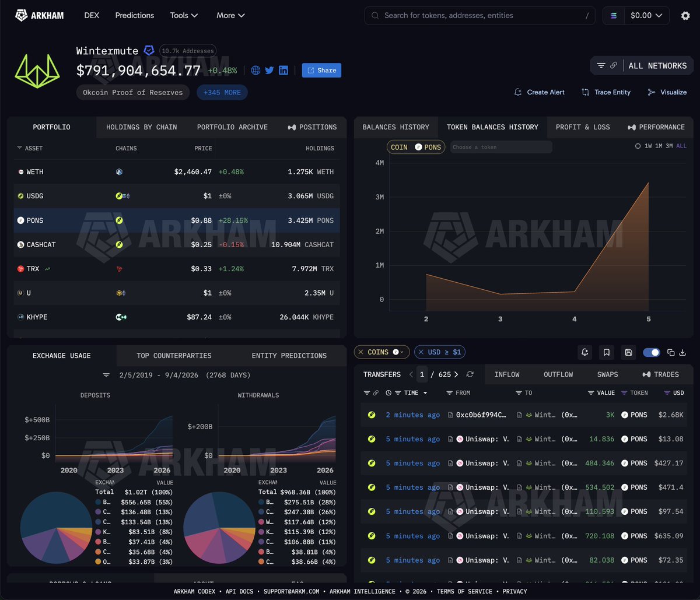Click the save disk icon above transfers
The width and height of the screenshot is (700, 600).
click(x=628, y=352)
